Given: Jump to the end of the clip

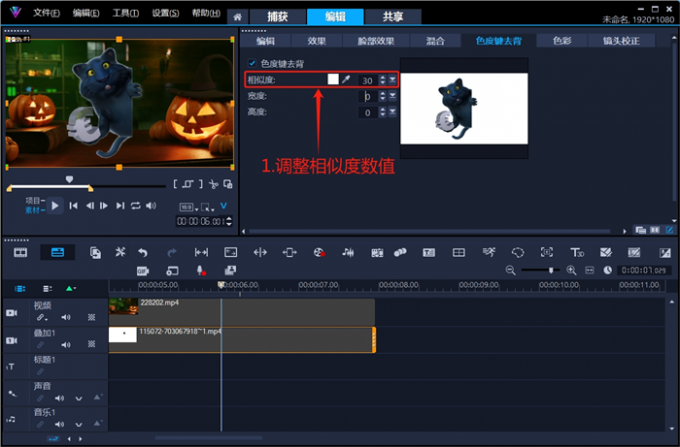Looking at the screenshot, I should [120, 206].
